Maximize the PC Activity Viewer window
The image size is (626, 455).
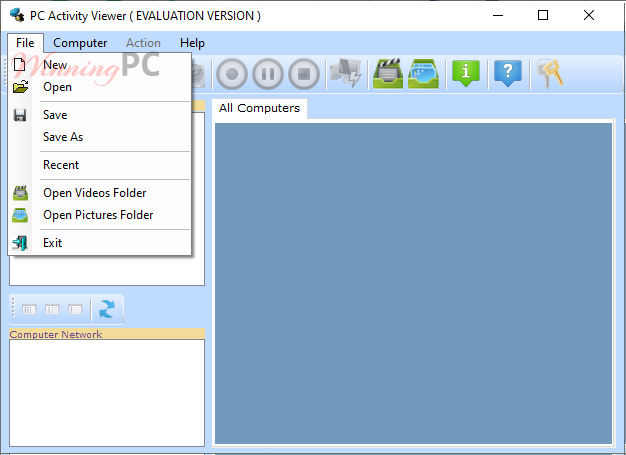tap(543, 16)
